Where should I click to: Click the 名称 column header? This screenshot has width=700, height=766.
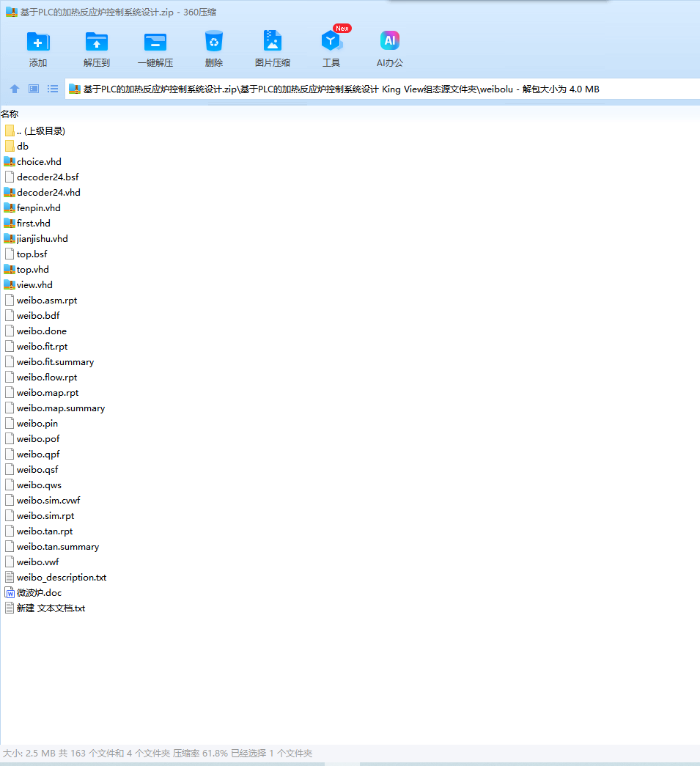[x=10, y=114]
